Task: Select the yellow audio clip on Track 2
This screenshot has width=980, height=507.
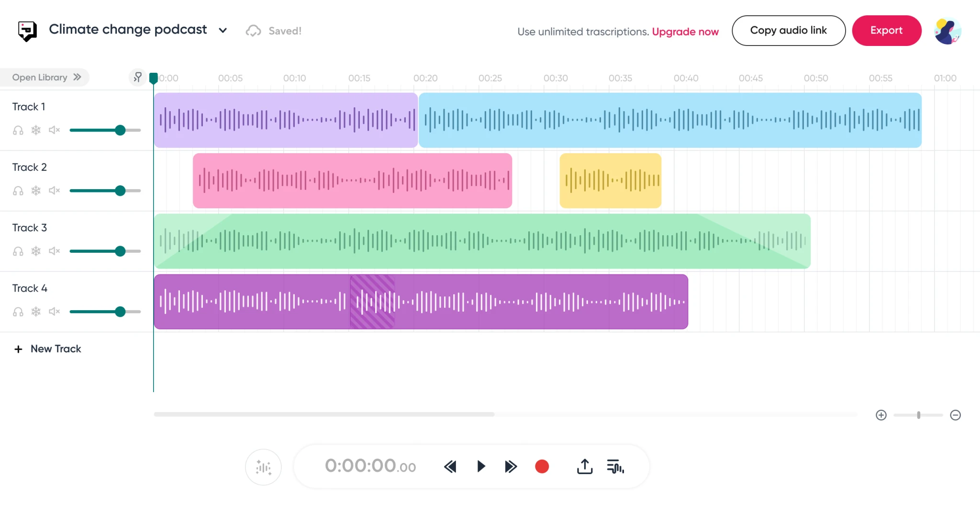Action: tap(610, 180)
